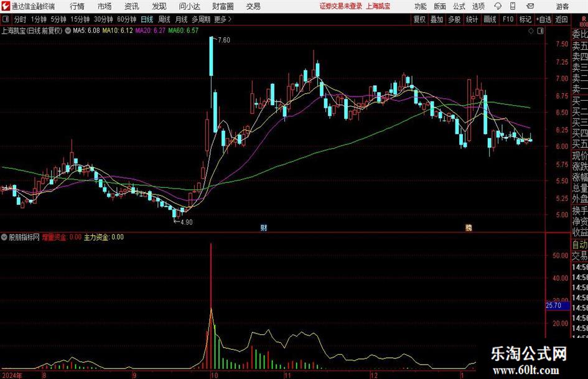Screen dimensions: 588x379
Task: Open the 功能 menu
Action: (421, 6)
